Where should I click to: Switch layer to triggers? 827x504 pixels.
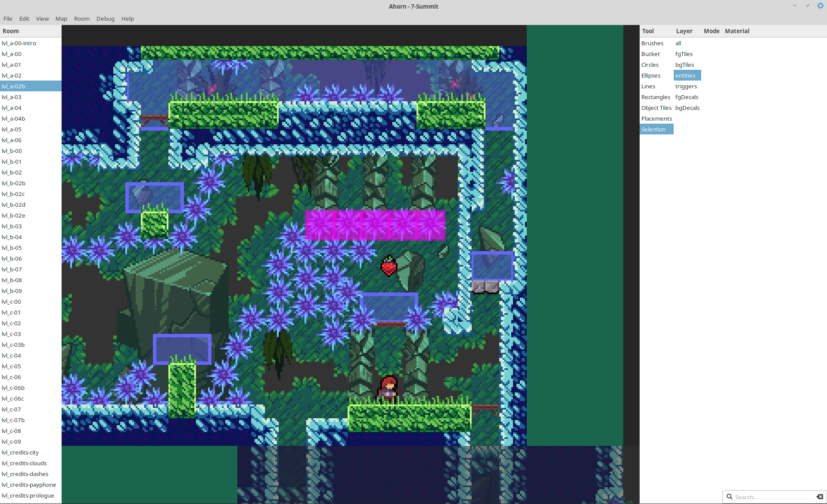tap(686, 86)
